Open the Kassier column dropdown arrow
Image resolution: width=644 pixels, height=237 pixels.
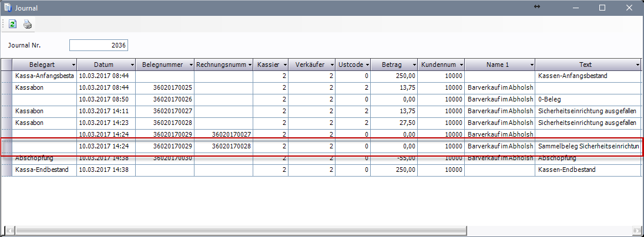click(285, 64)
